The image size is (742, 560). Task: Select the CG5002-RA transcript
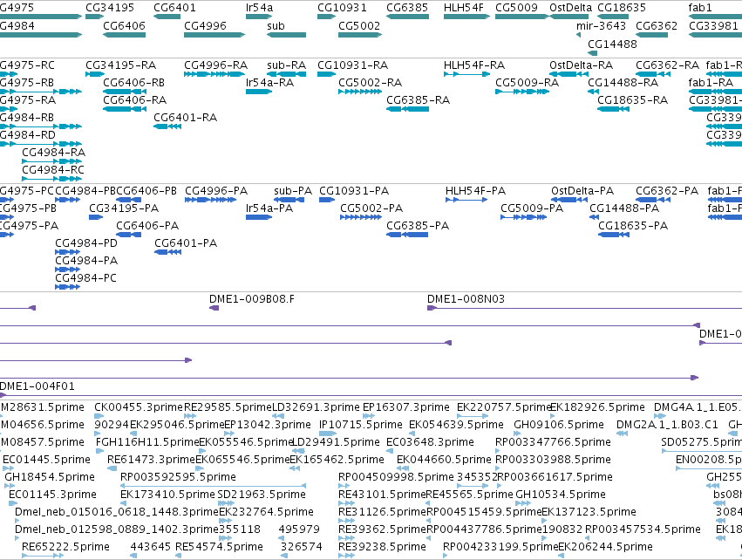[x=360, y=92]
